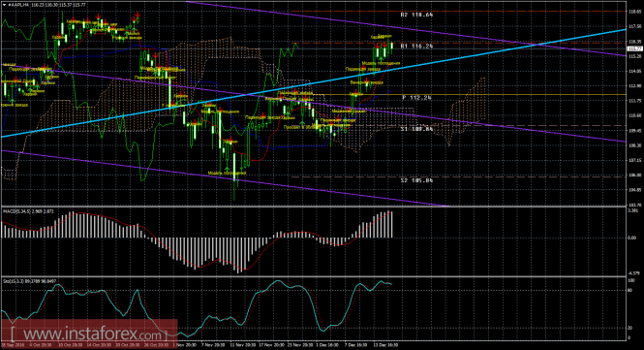Select the R1 116.24 resistance label

[416, 47]
